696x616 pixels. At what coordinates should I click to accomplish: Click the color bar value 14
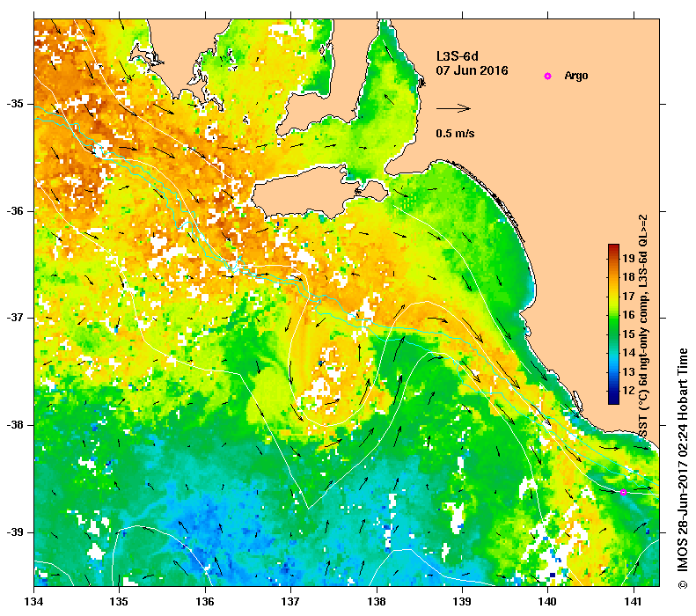point(628,353)
